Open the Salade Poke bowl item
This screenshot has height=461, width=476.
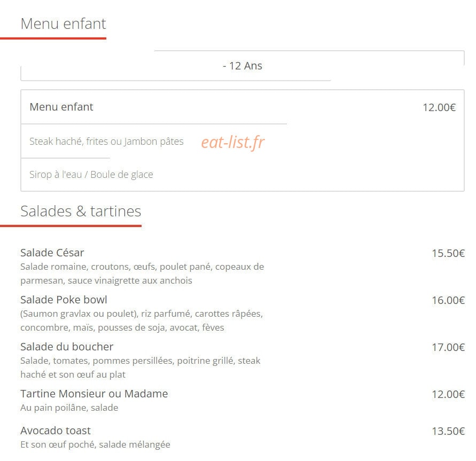click(64, 300)
